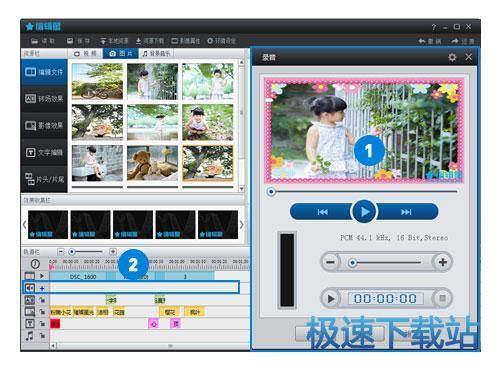Click the save icon in top toolbar

point(70,41)
